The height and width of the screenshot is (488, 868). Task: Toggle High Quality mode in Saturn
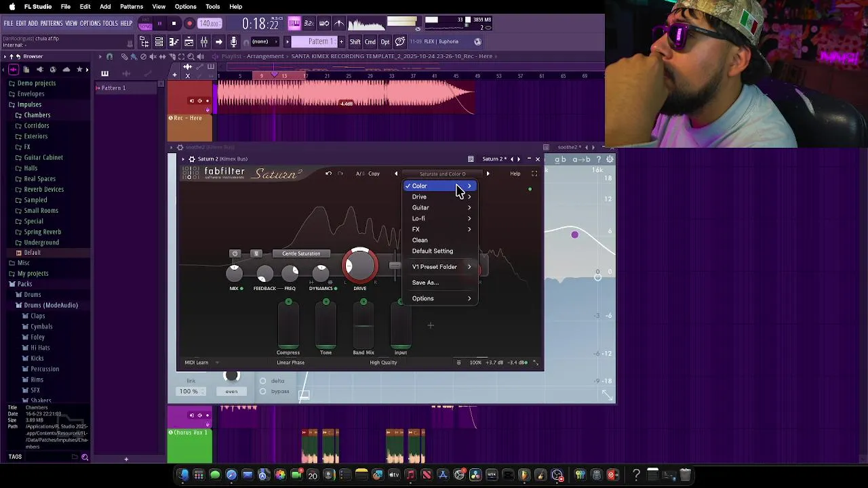click(x=383, y=363)
